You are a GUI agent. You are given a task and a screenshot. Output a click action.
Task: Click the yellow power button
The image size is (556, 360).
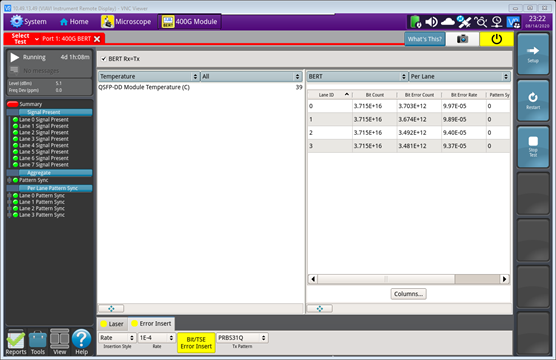coord(496,39)
